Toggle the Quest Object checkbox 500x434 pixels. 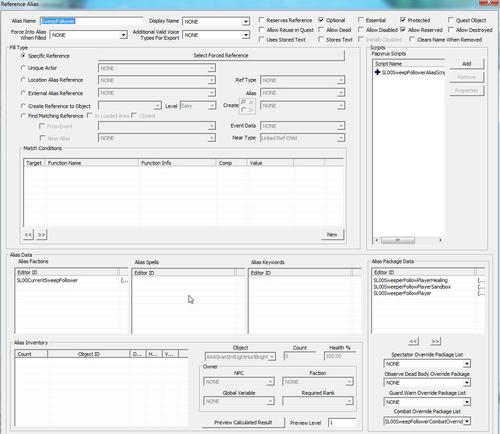point(451,20)
